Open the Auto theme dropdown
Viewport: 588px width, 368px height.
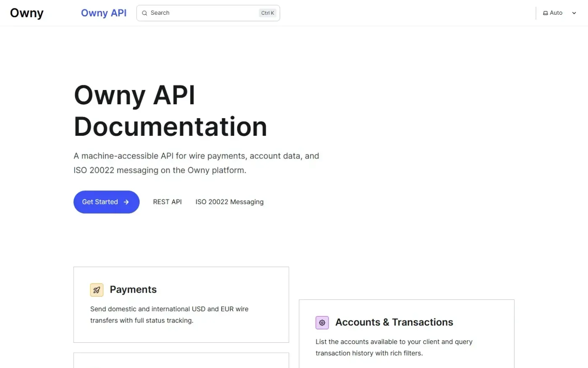point(559,13)
